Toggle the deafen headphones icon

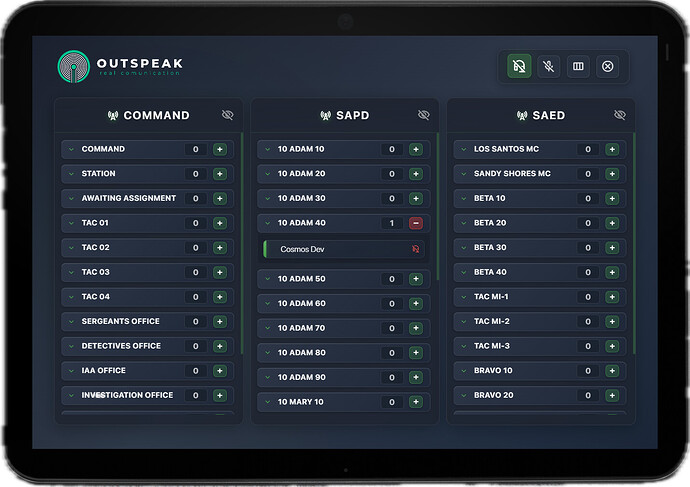tap(519, 66)
